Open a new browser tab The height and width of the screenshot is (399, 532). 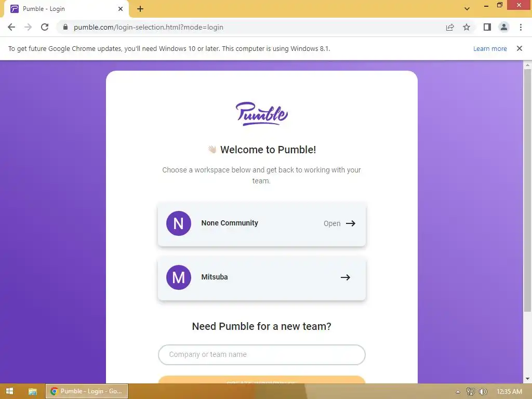140,9
